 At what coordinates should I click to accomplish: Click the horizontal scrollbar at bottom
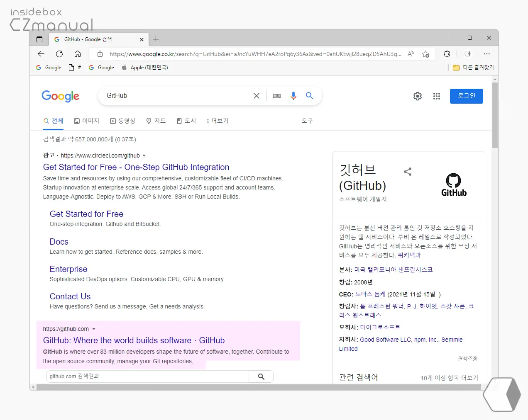[x=259, y=387]
